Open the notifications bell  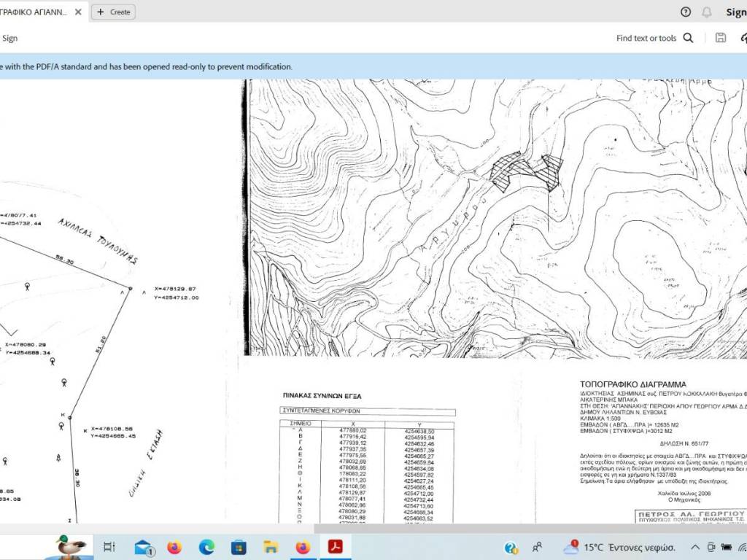click(706, 12)
